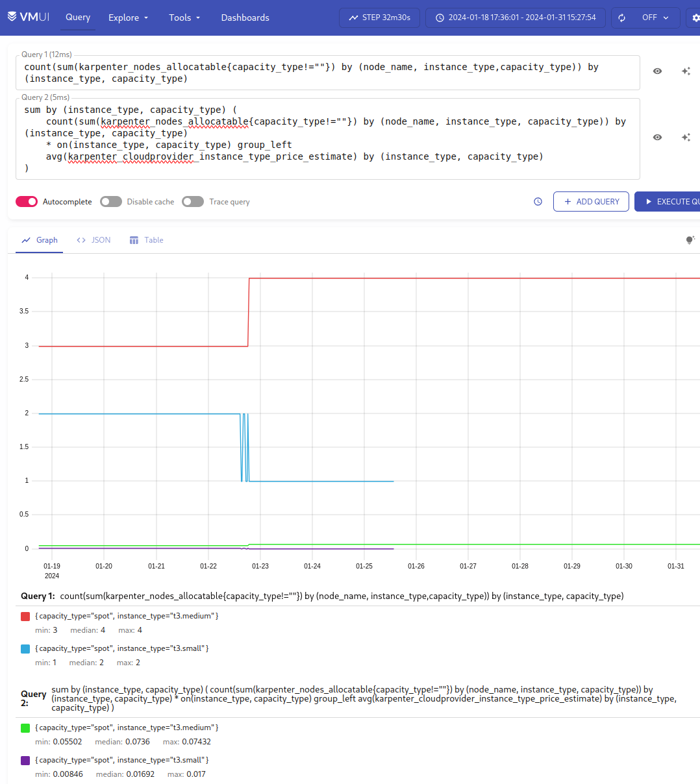Click inside the Query 2 editor

point(328,139)
